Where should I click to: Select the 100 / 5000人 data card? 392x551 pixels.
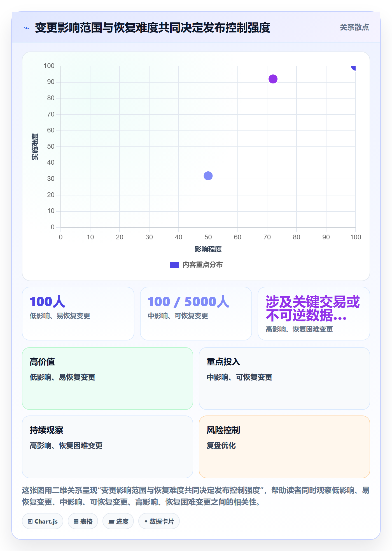pyautogui.click(x=196, y=314)
